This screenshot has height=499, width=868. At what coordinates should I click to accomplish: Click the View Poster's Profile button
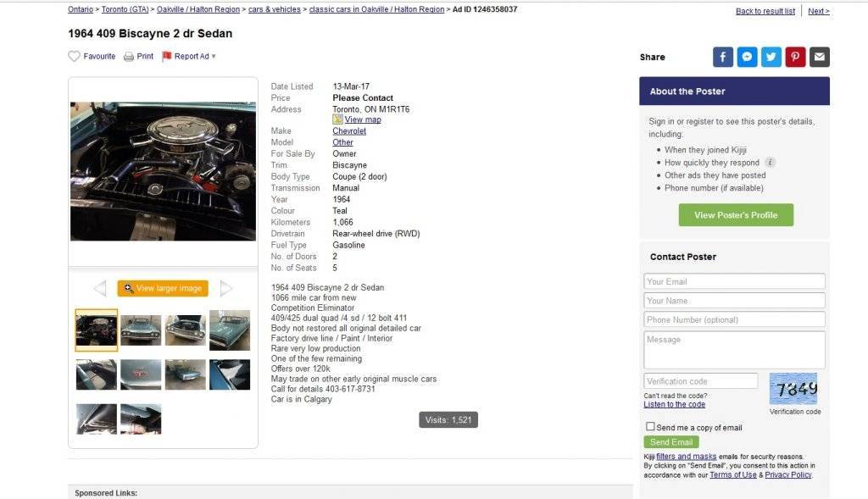736,214
